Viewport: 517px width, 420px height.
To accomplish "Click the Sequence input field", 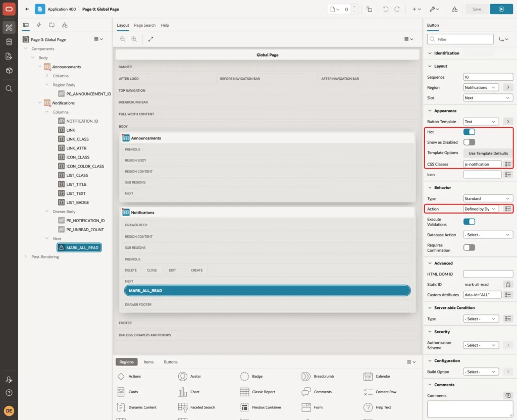I will (x=488, y=77).
